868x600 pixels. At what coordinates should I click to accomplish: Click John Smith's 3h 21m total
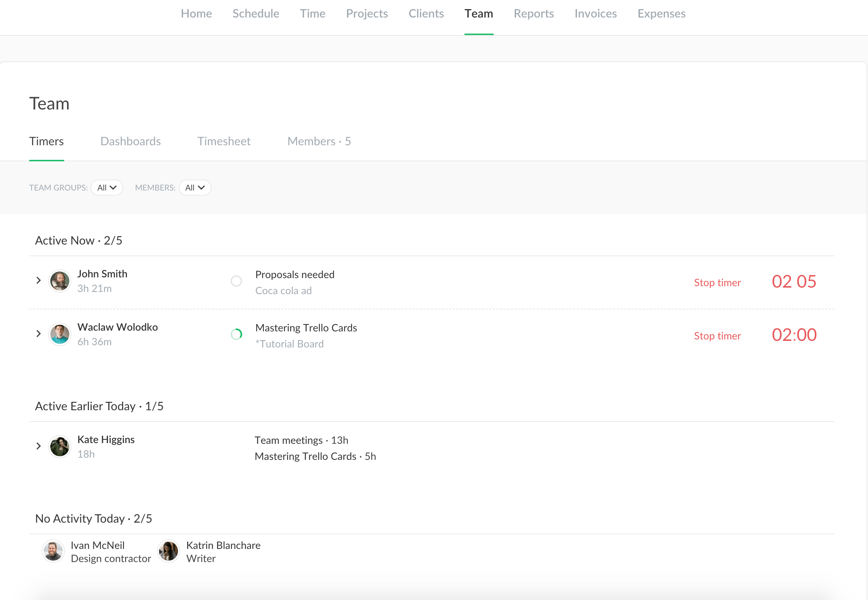[94, 289]
